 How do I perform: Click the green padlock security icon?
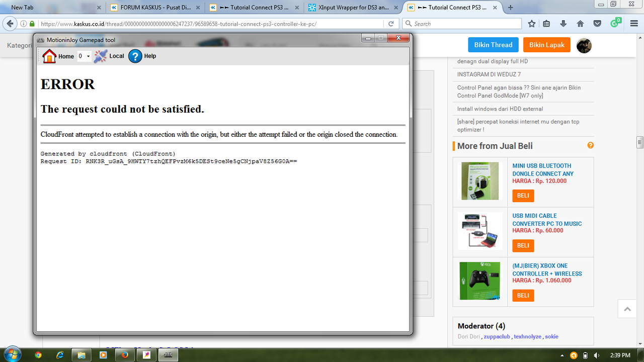click(32, 24)
